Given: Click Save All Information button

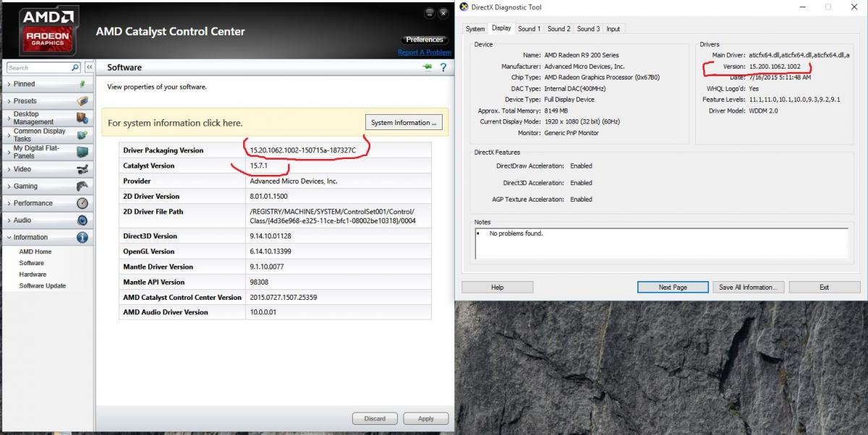Looking at the screenshot, I should [x=748, y=287].
